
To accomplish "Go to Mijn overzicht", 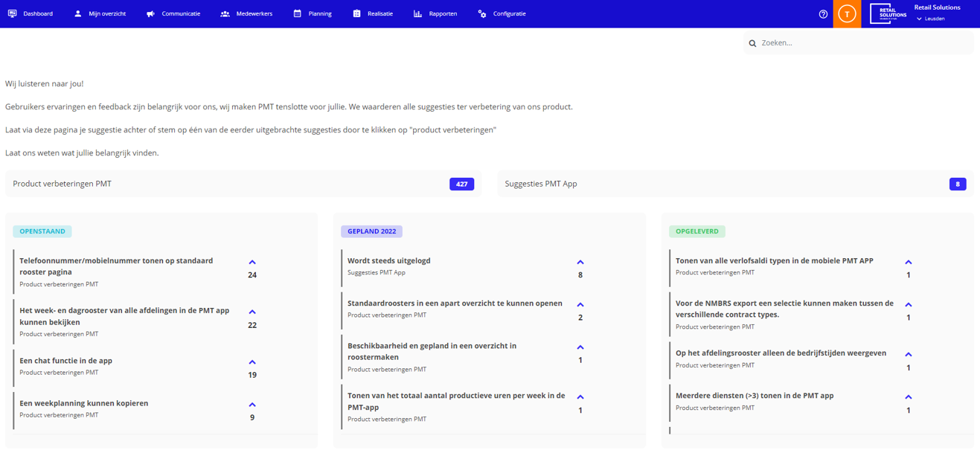I will point(100,13).
